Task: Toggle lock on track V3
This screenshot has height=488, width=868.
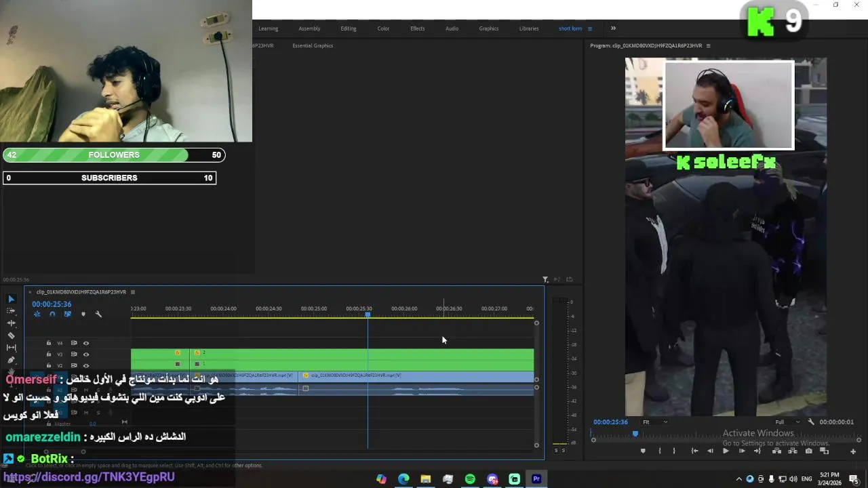Action: [x=49, y=354]
